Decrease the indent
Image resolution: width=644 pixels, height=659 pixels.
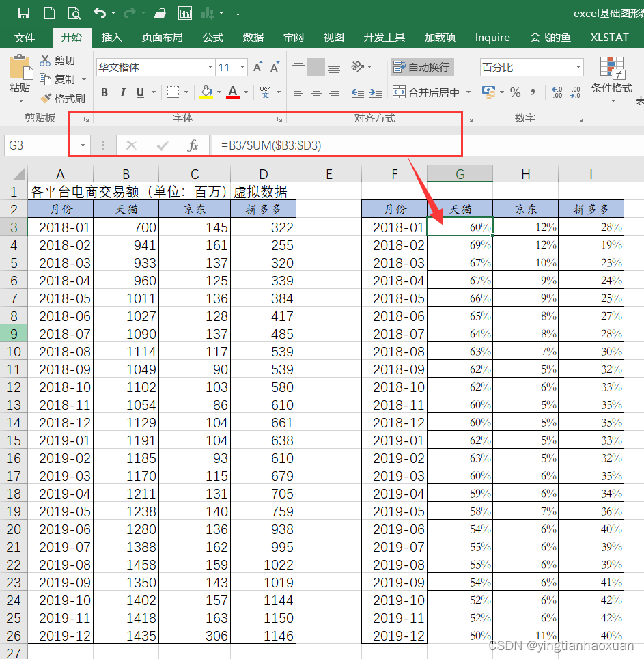pyautogui.click(x=358, y=92)
